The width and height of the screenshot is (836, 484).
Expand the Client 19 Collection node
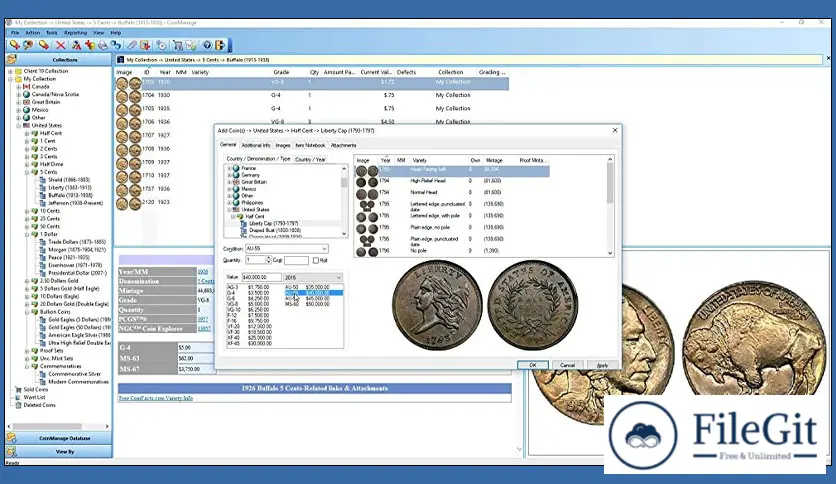(x=10, y=71)
